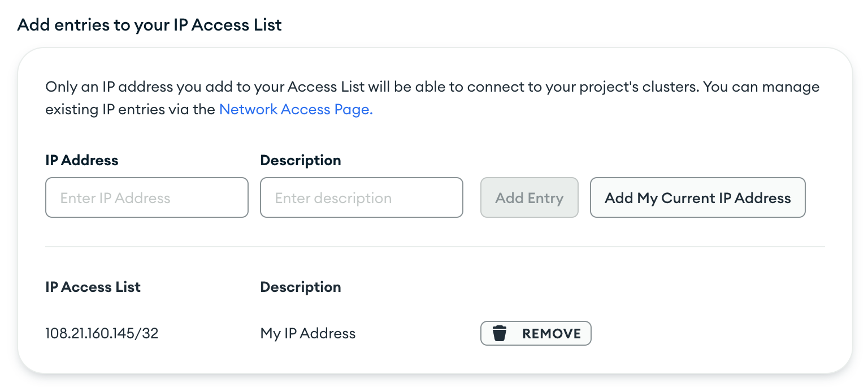Click the text existing IP entries via the
This screenshot has height=387, width=868.
130,110
